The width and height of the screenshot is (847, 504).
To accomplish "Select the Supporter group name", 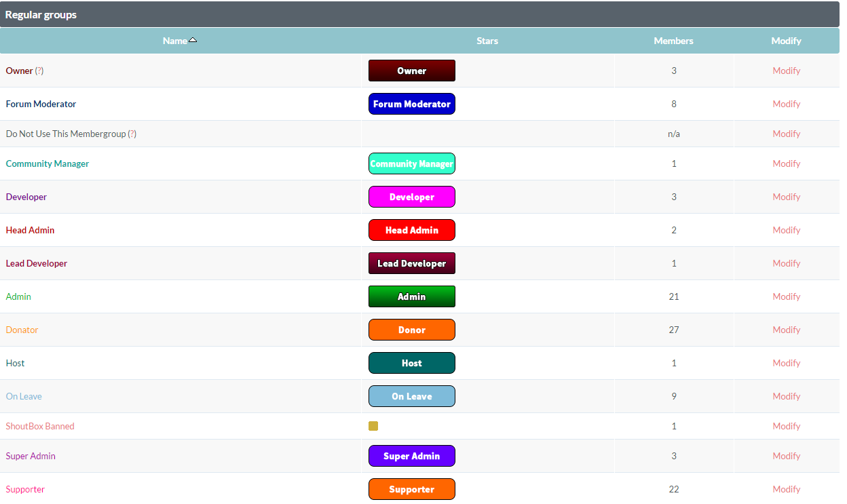I will pyautogui.click(x=25, y=489).
